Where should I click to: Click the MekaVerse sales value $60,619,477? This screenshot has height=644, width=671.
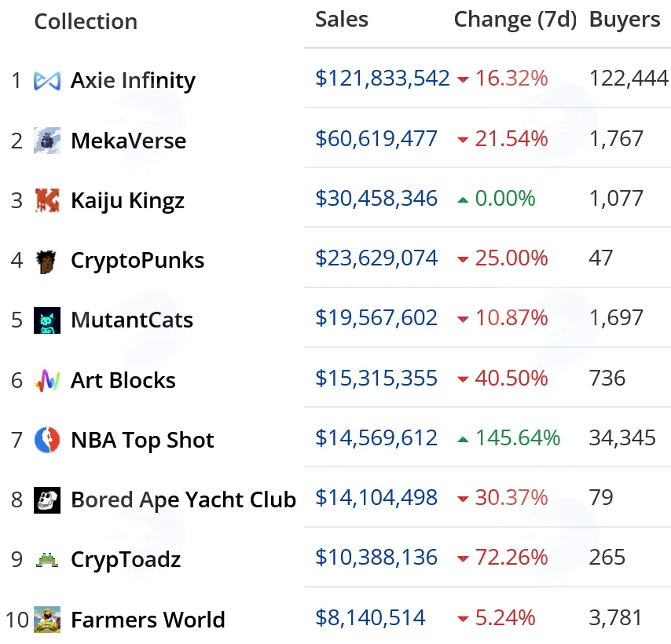(x=376, y=138)
